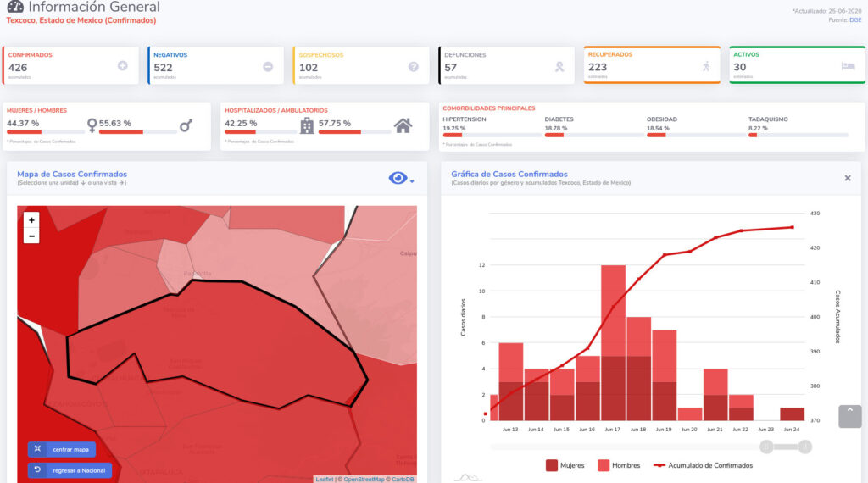Image resolution: width=868 pixels, height=483 pixels.
Task: Click the walking person icon in Recuperados card
Action: click(704, 66)
